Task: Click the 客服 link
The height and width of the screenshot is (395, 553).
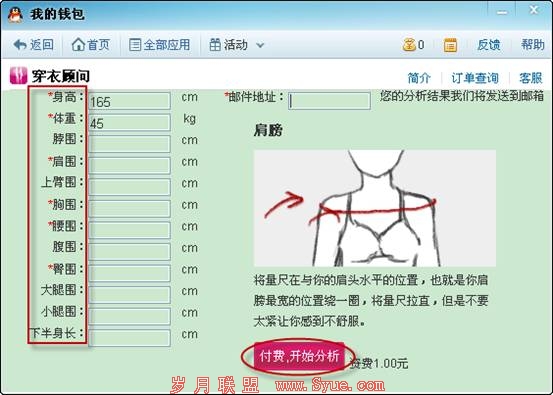Action: coord(530,78)
